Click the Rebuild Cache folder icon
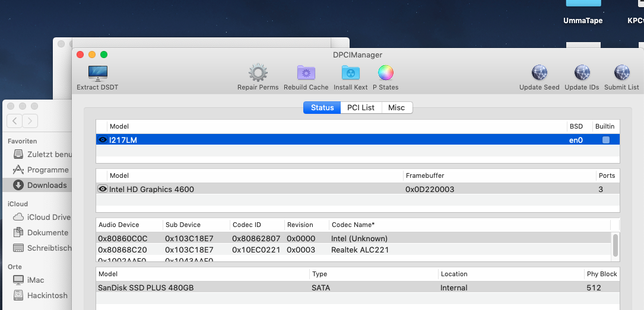The width and height of the screenshot is (644, 310). coord(306,73)
